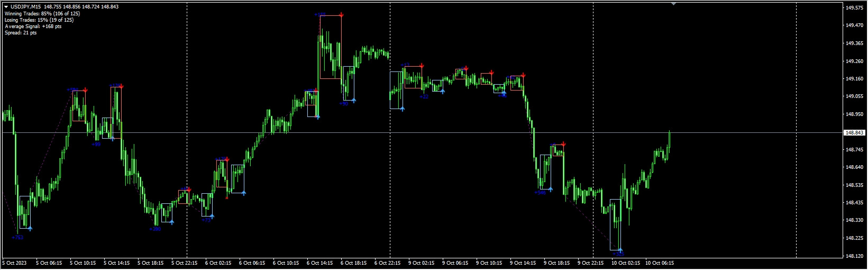Click the blue buy arrow above +73 label
Viewport: 868px width, 270px height.
tap(212, 215)
